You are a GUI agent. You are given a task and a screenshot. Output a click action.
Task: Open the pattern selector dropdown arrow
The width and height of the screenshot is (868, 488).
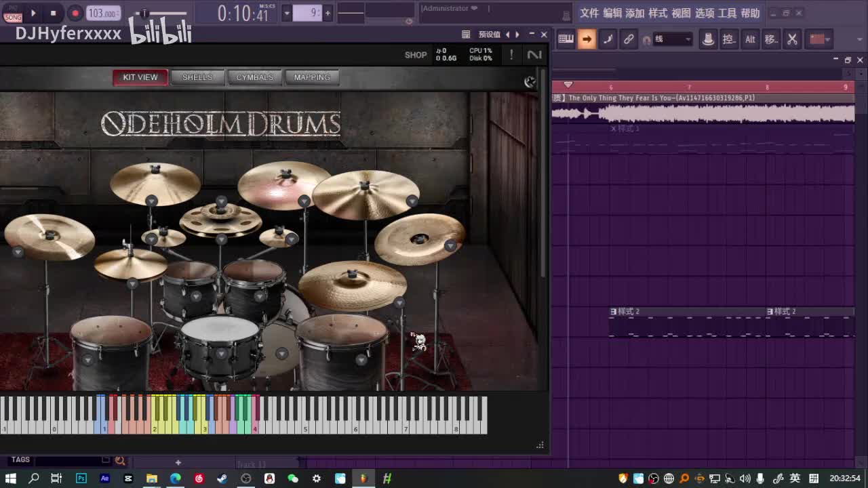[x=287, y=13]
